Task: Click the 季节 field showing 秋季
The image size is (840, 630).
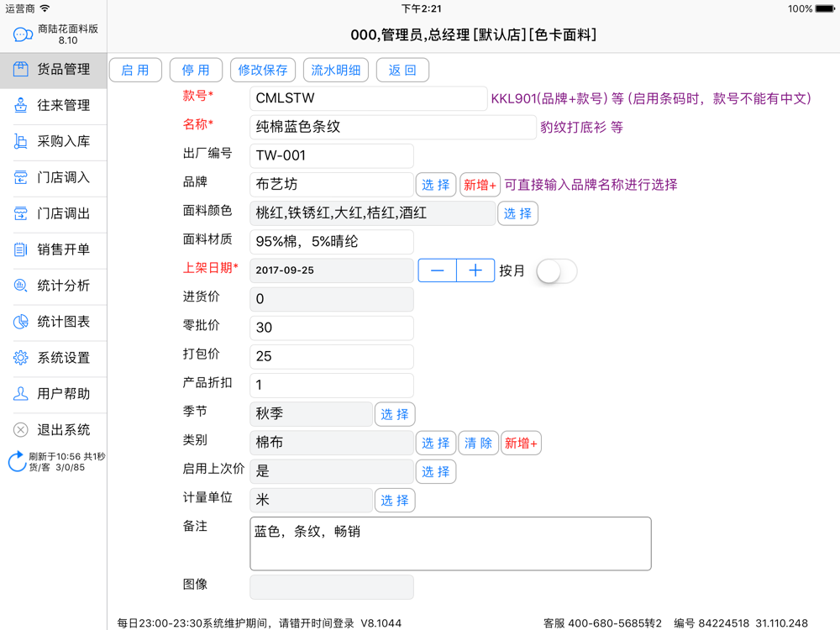Action: [x=311, y=413]
